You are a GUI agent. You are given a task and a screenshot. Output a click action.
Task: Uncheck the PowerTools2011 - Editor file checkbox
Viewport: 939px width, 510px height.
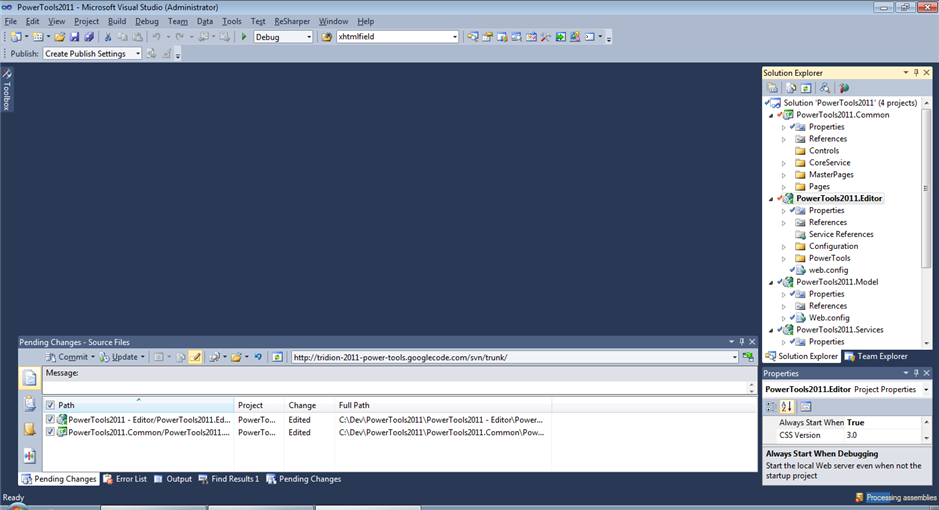click(x=50, y=420)
